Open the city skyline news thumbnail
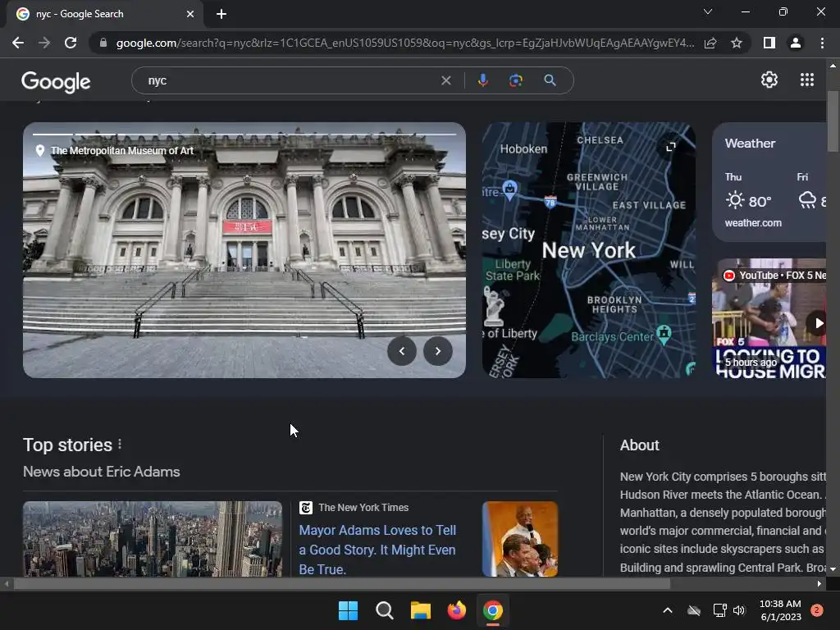Image resolution: width=840 pixels, height=630 pixels. [152, 539]
